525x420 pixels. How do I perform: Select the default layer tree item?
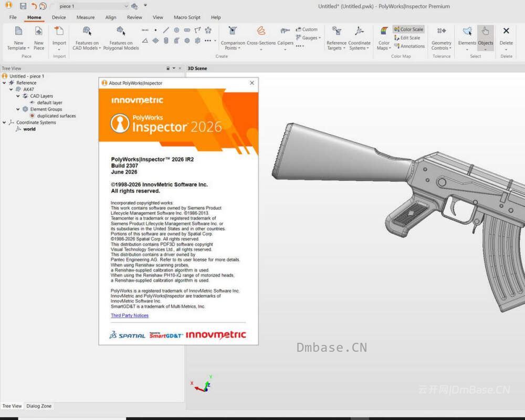tap(49, 103)
